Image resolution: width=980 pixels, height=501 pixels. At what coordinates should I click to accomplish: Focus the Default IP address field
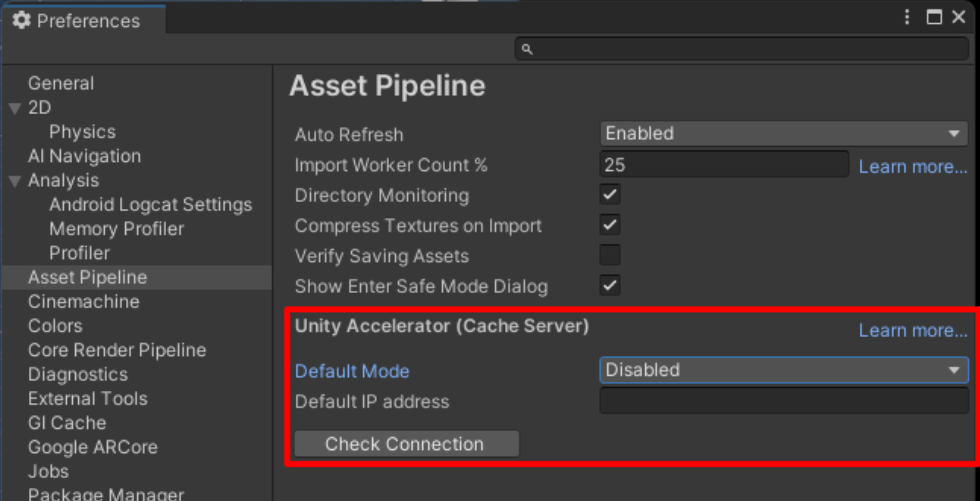784,400
